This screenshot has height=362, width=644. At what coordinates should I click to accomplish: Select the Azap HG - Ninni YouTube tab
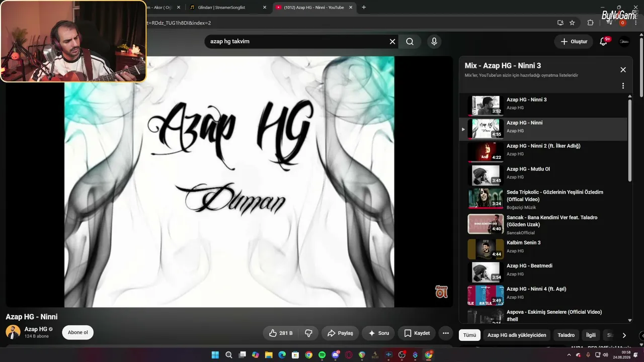tap(314, 8)
